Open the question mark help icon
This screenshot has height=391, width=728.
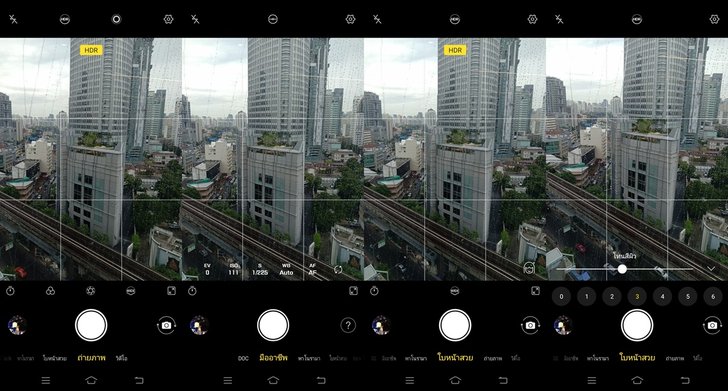pyautogui.click(x=348, y=325)
